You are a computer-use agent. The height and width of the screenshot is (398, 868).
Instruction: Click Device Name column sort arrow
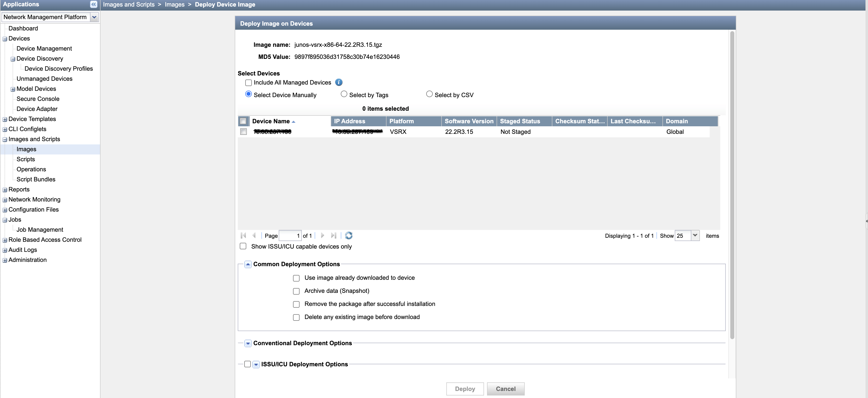pyautogui.click(x=294, y=122)
